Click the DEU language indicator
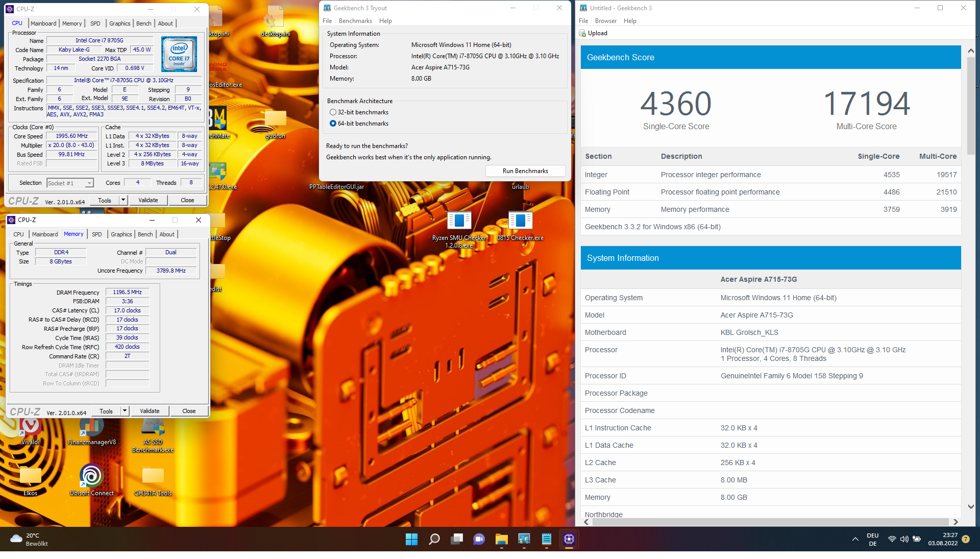Screen dimensions: 980x559 [x=873, y=539]
